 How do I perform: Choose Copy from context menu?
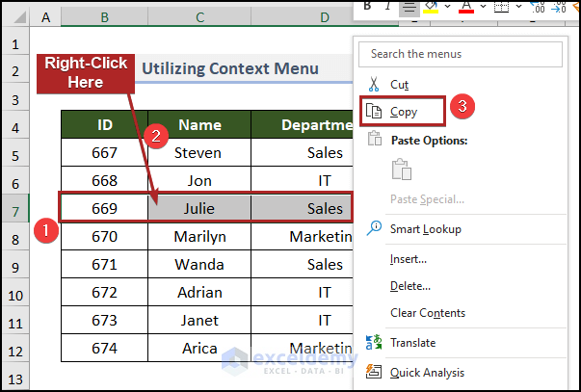(403, 111)
